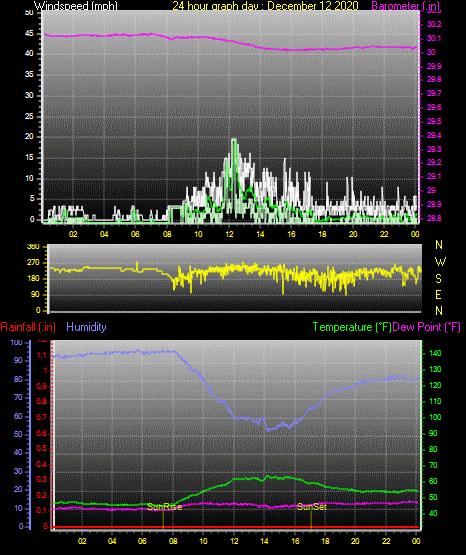Click the 270 value on wind direction axis
The image size is (466, 555).
click(x=33, y=263)
